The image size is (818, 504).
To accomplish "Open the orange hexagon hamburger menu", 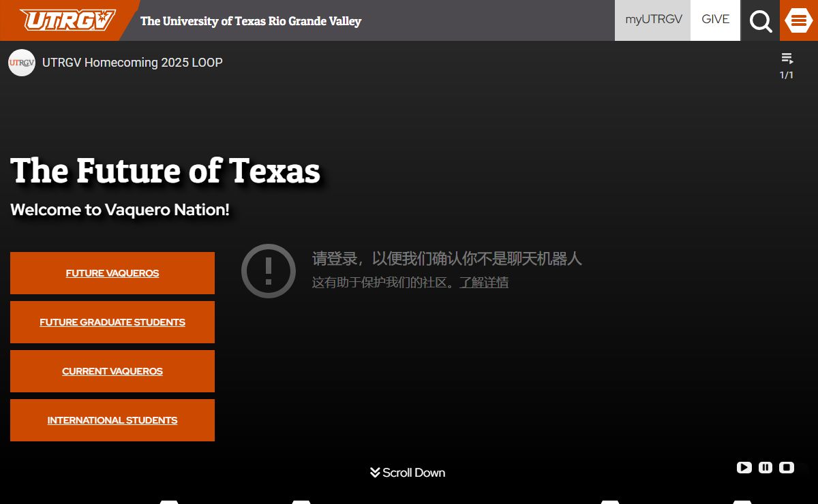I will click(x=798, y=20).
